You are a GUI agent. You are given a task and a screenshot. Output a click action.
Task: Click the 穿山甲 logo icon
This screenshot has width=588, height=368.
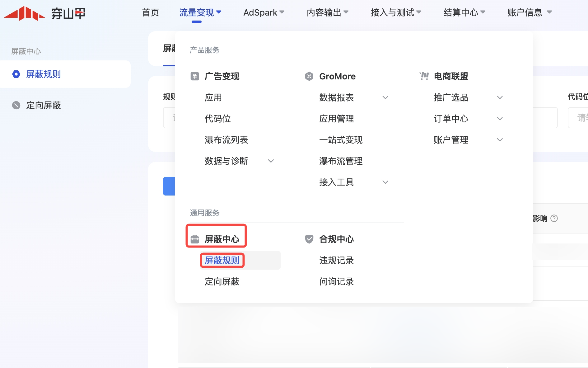24,13
